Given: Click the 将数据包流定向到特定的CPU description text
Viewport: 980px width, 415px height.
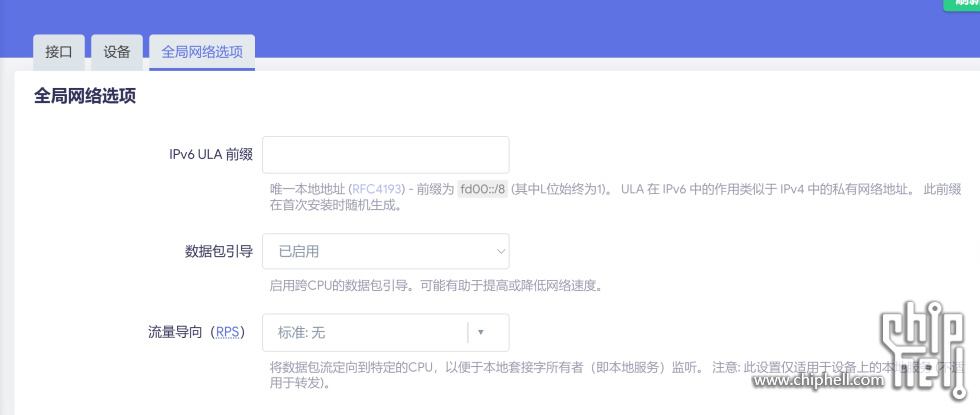Looking at the screenshot, I should tap(616, 374).
